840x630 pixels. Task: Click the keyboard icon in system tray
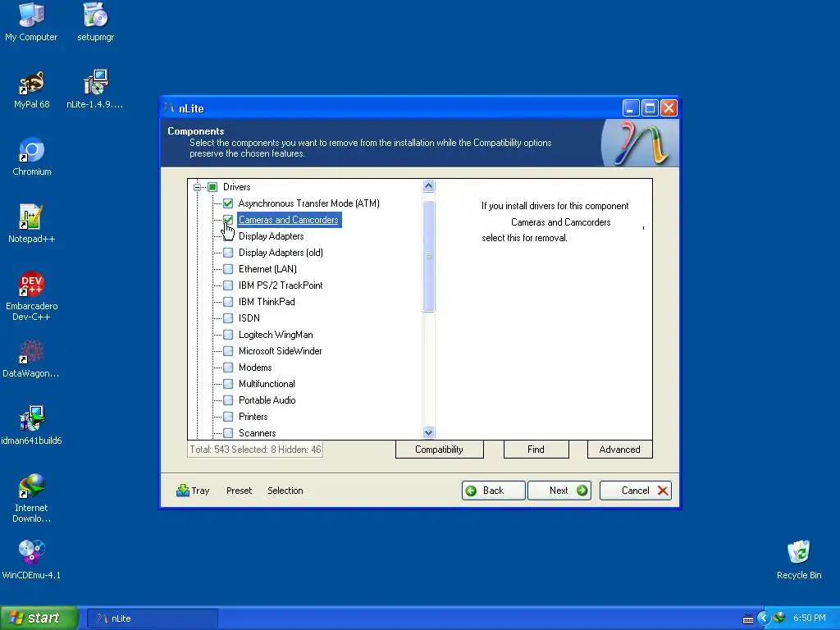pos(748,619)
